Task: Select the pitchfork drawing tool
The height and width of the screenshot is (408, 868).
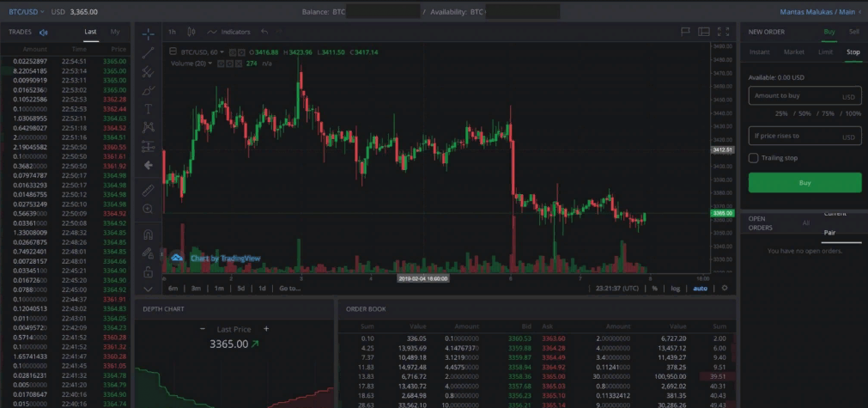Action: click(x=148, y=71)
